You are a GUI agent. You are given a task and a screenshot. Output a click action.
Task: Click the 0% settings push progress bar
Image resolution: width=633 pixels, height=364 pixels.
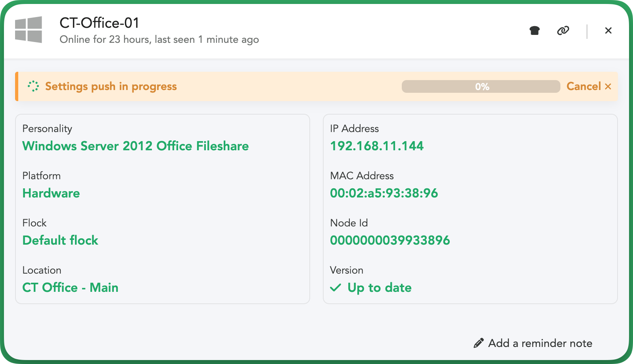[481, 86]
